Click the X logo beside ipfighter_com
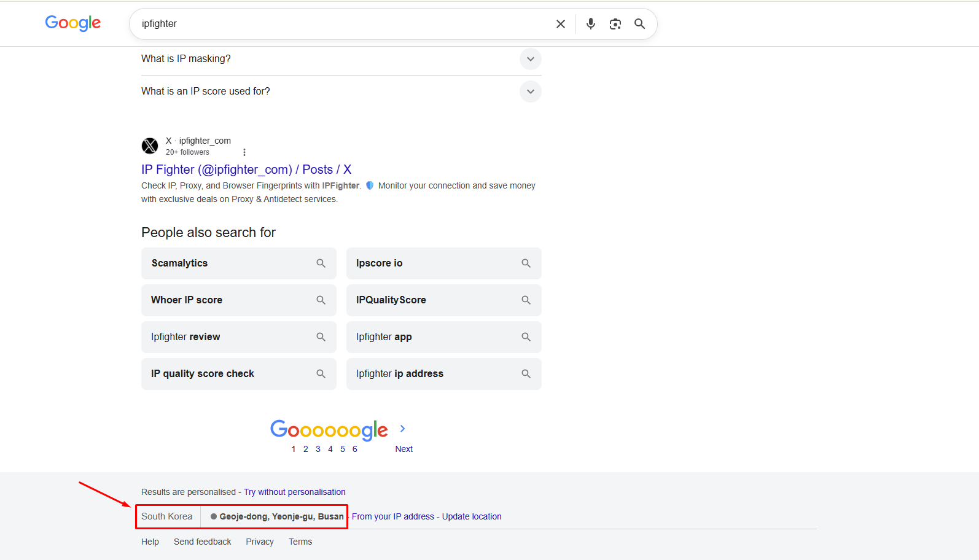The width and height of the screenshot is (979, 560). [150, 146]
